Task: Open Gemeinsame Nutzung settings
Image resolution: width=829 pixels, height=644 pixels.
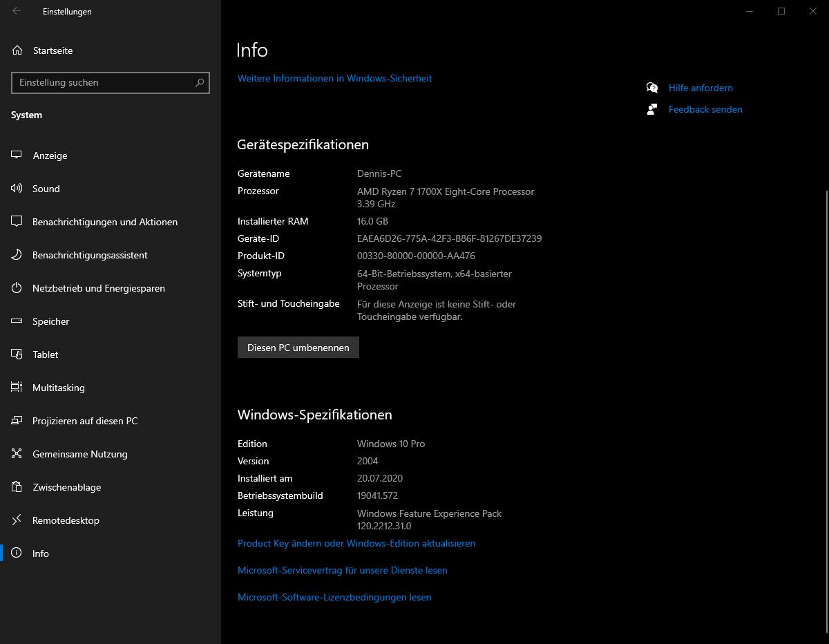Action: pyautogui.click(x=80, y=454)
